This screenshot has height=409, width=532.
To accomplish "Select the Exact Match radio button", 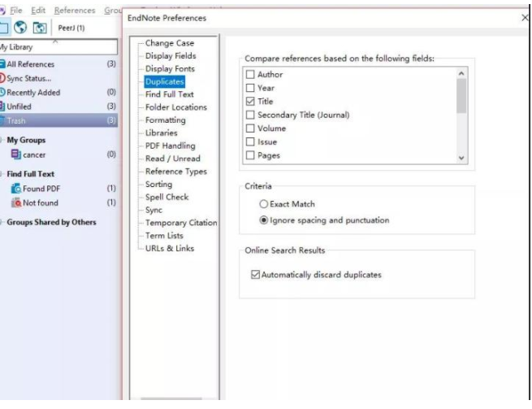I will pos(264,204).
